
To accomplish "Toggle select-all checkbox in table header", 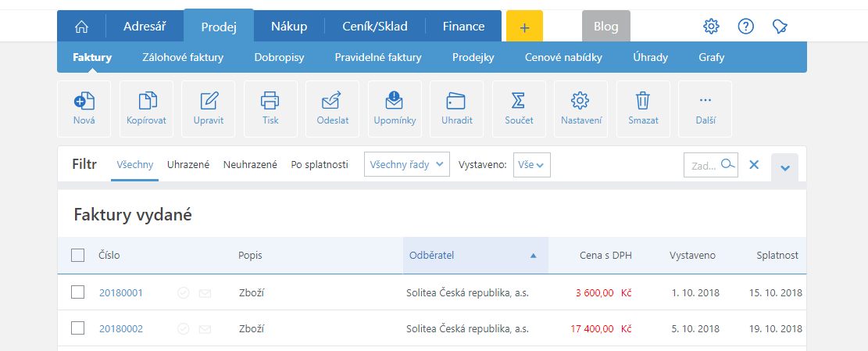I will tap(78, 255).
